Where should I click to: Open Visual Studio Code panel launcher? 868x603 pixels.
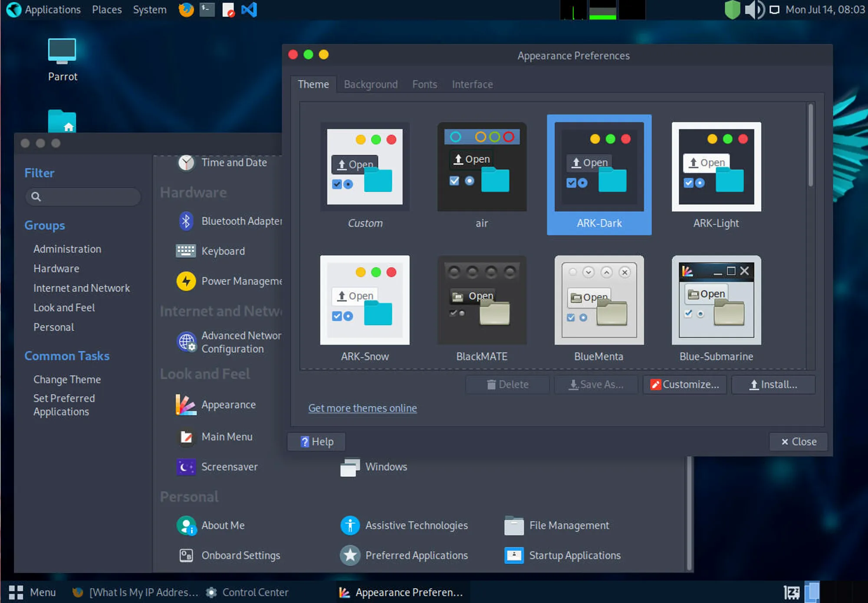[249, 10]
